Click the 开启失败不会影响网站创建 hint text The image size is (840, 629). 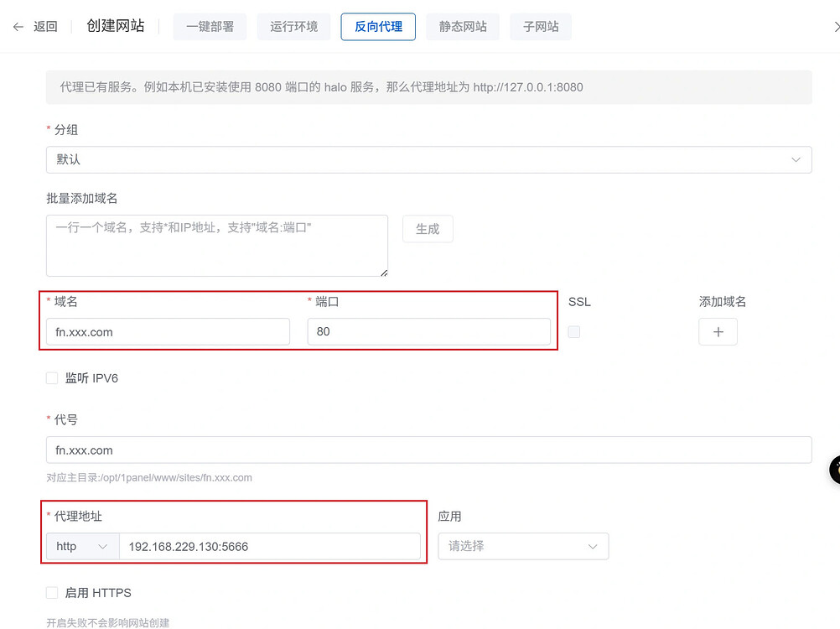[107, 622]
